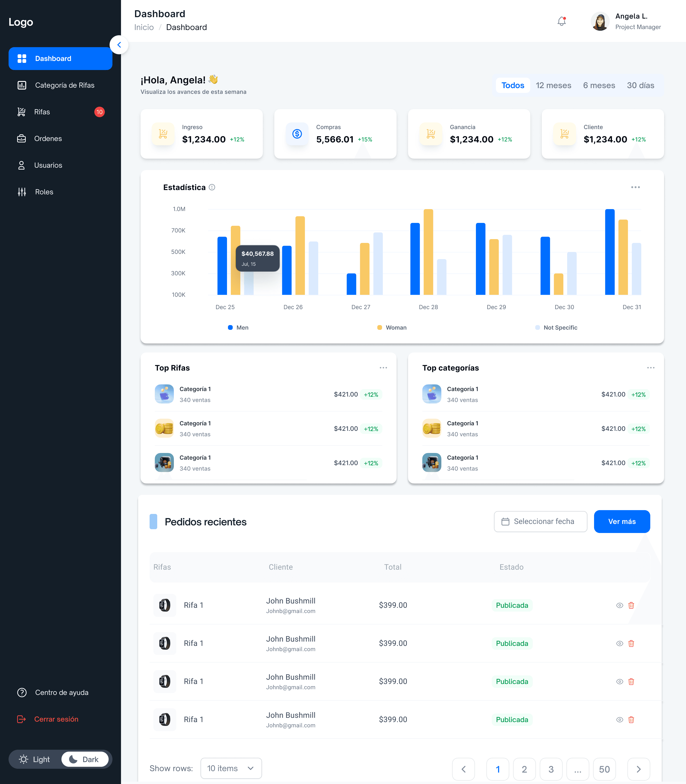The image size is (686, 784).
Task: Open Categoría de Rifas menu item
Action: [x=64, y=85]
